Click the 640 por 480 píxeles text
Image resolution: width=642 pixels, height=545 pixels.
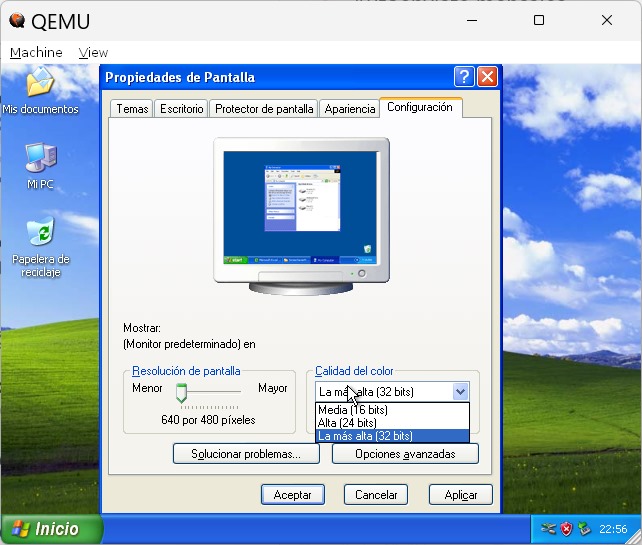coord(208,420)
